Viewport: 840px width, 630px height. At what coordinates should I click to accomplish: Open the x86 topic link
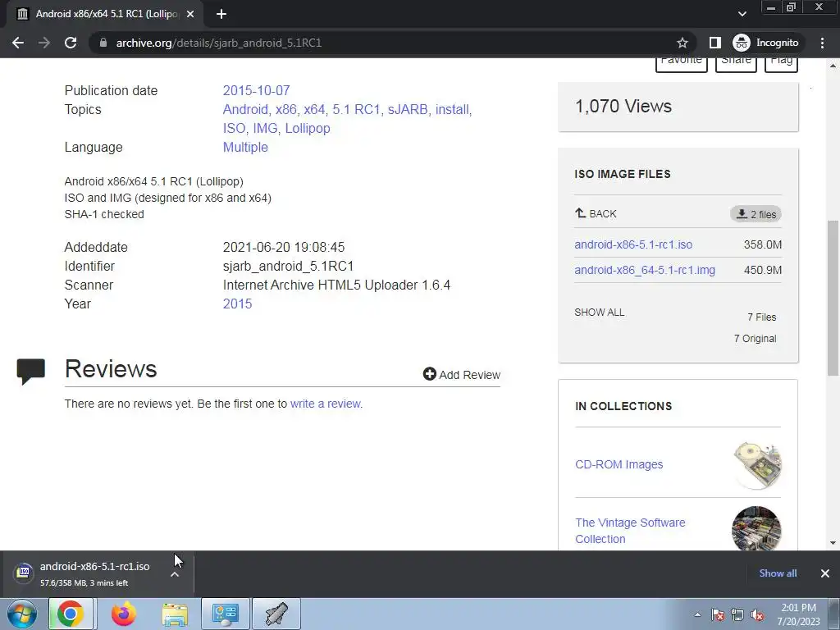tap(286, 109)
